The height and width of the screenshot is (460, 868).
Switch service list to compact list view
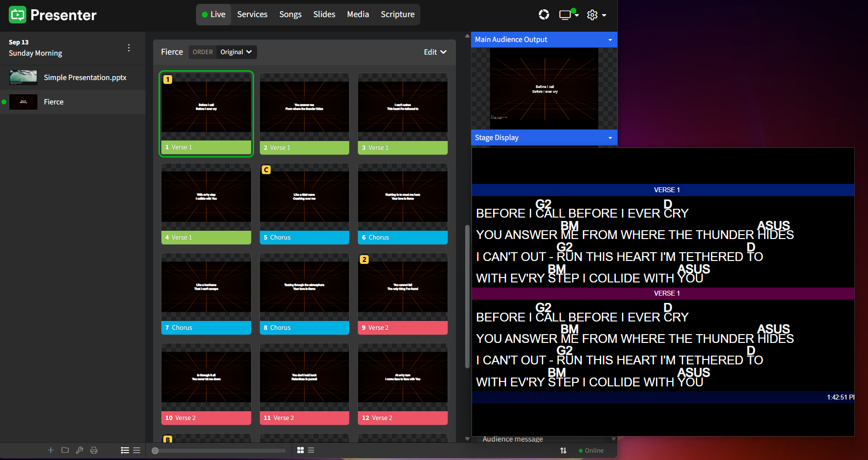(x=137, y=450)
